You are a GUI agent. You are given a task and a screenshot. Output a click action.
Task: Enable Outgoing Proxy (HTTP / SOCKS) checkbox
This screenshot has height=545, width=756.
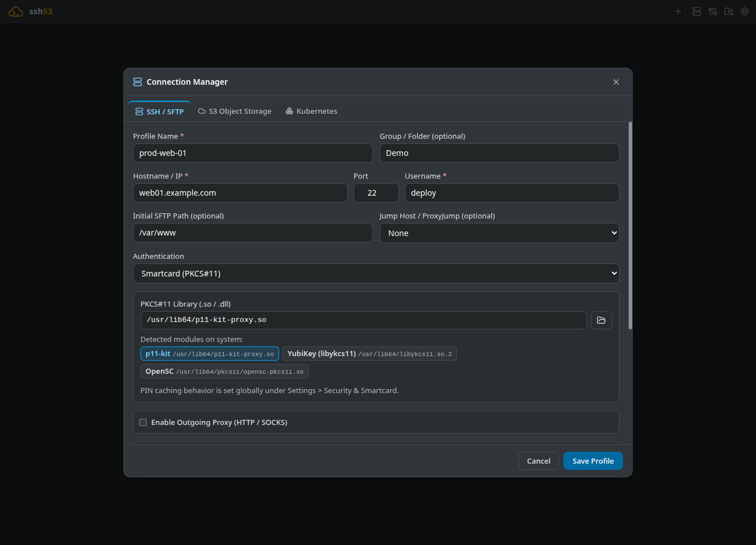[143, 422]
